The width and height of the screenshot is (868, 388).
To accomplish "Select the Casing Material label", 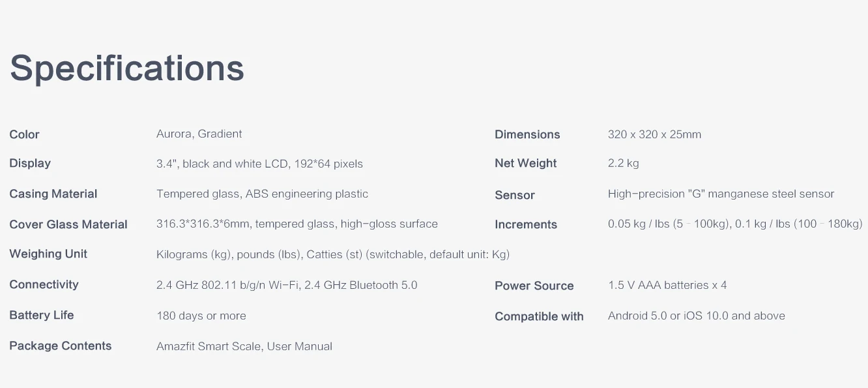I will click(53, 194).
